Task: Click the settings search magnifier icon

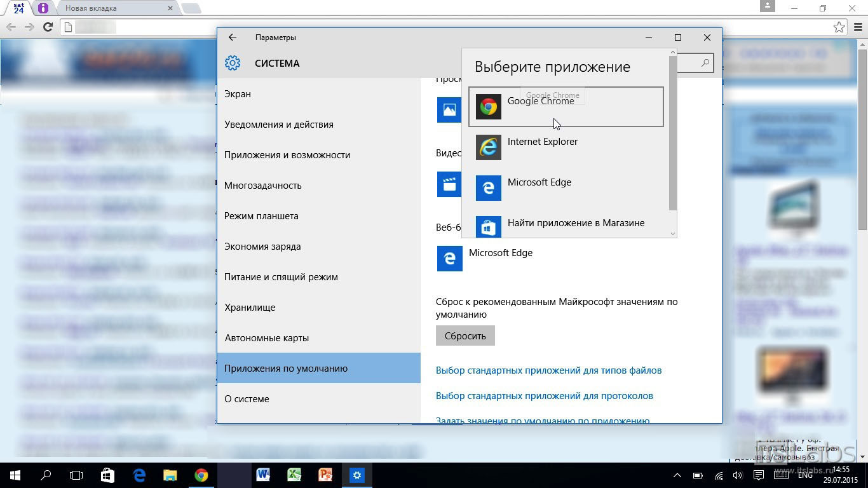Action: (705, 63)
